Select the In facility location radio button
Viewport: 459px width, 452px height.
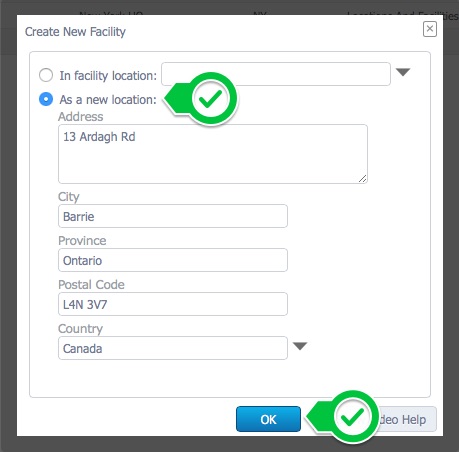click(x=46, y=75)
